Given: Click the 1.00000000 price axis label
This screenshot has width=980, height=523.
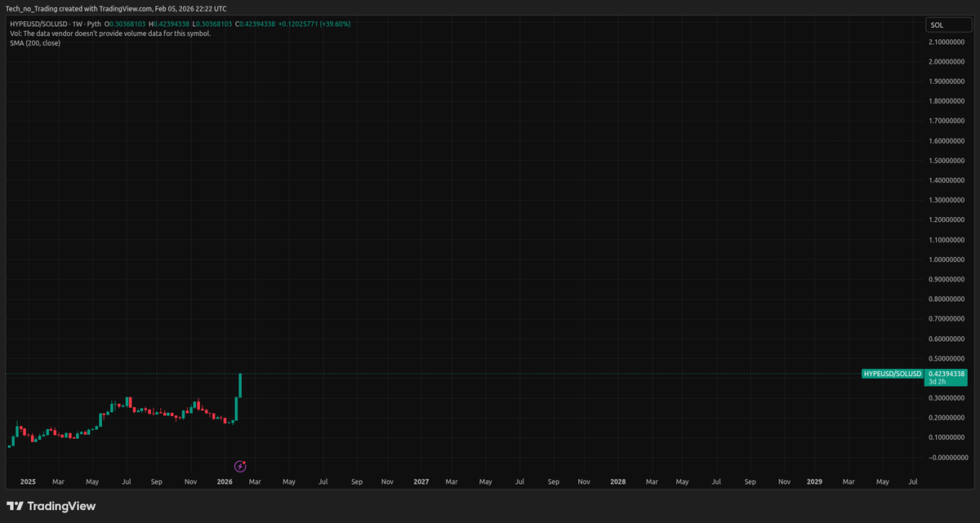Looking at the screenshot, I should coord(948,259).
